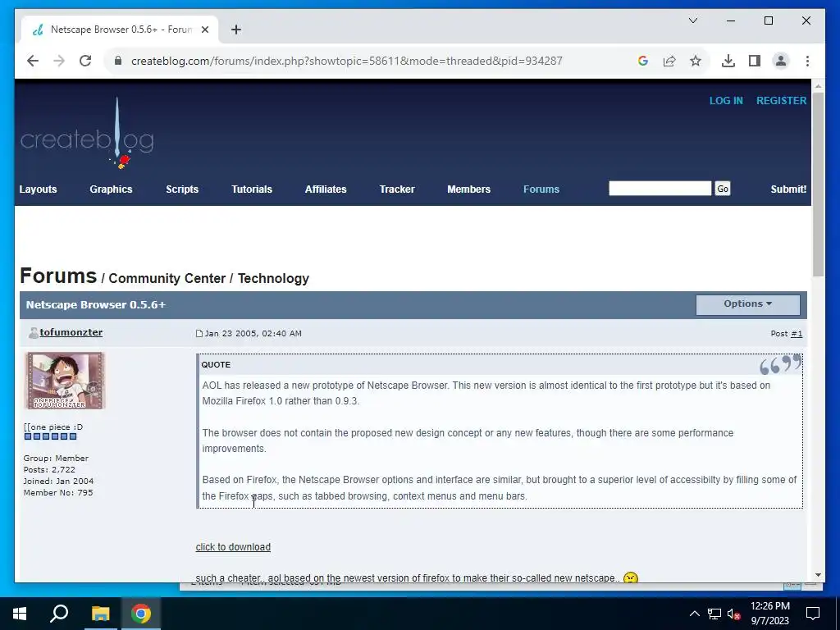Click the browser forward arrow
This screenshot has height=630, width=840.
coord(59,61)
